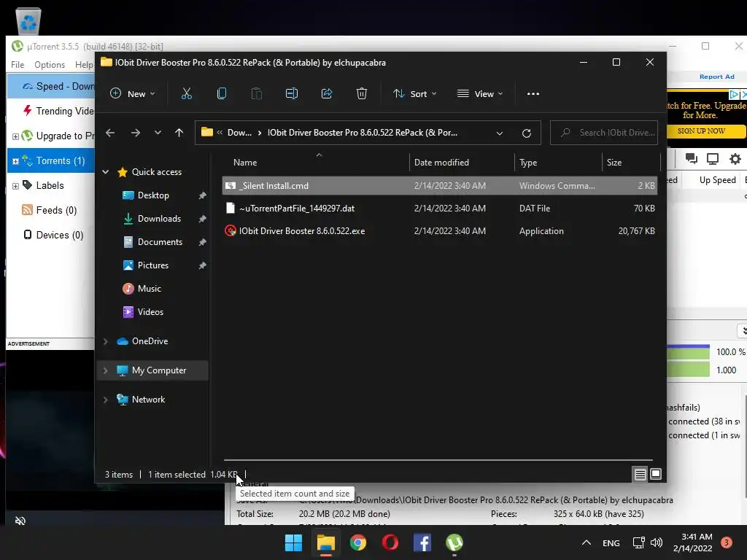
Task: Launch Google Chrome from the taskbar
Action: click(x=357, y=542)
